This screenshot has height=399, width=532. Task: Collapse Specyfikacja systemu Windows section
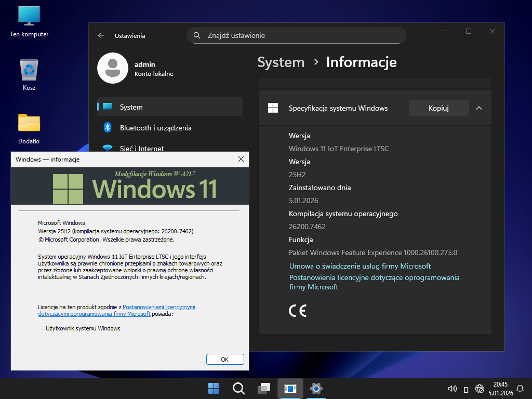pos(479,108)
